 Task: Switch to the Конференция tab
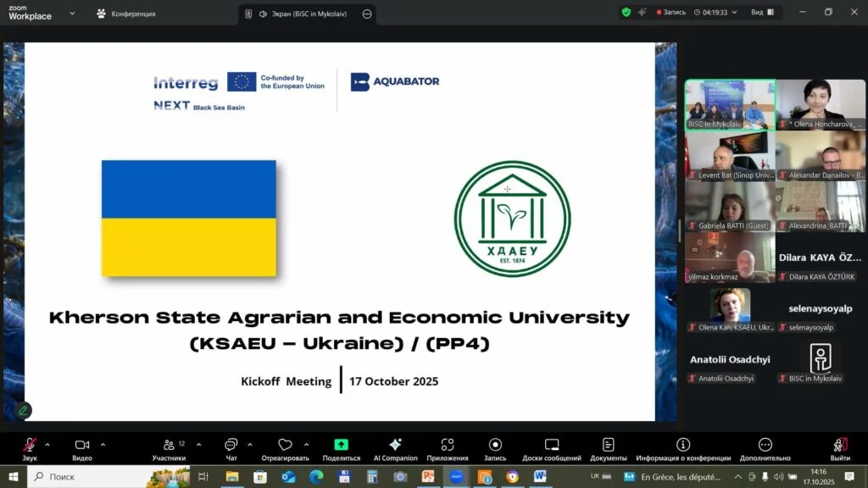click(125, 14)
